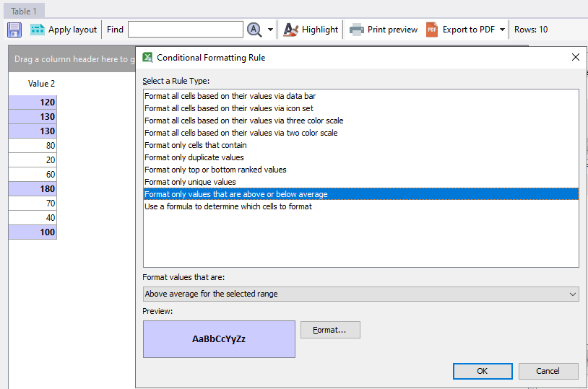Viewport: 588px width, 389px height.
Task: Click into the Find text field
Action: pos(185,30)
